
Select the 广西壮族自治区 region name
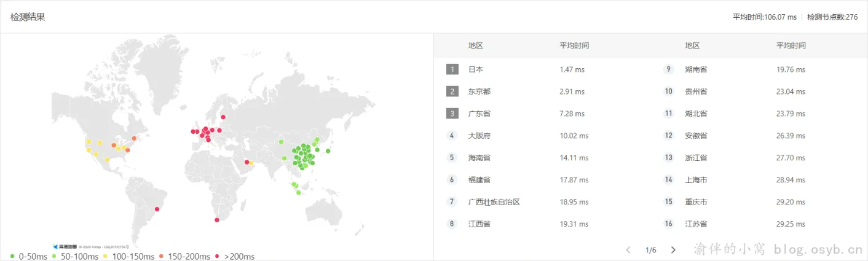point(494,202)
